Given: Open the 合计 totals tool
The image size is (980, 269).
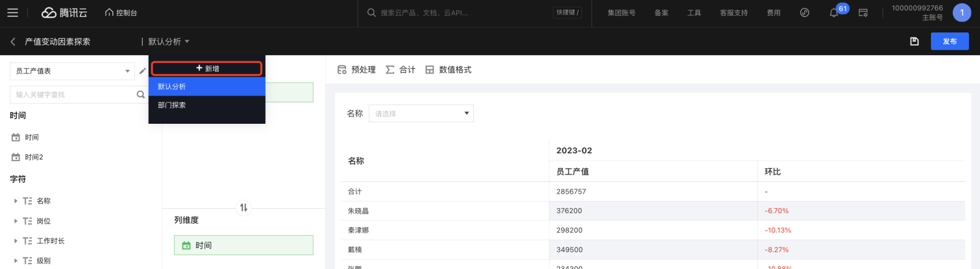Looking at the screenshot, I should (x=401, y=70).
